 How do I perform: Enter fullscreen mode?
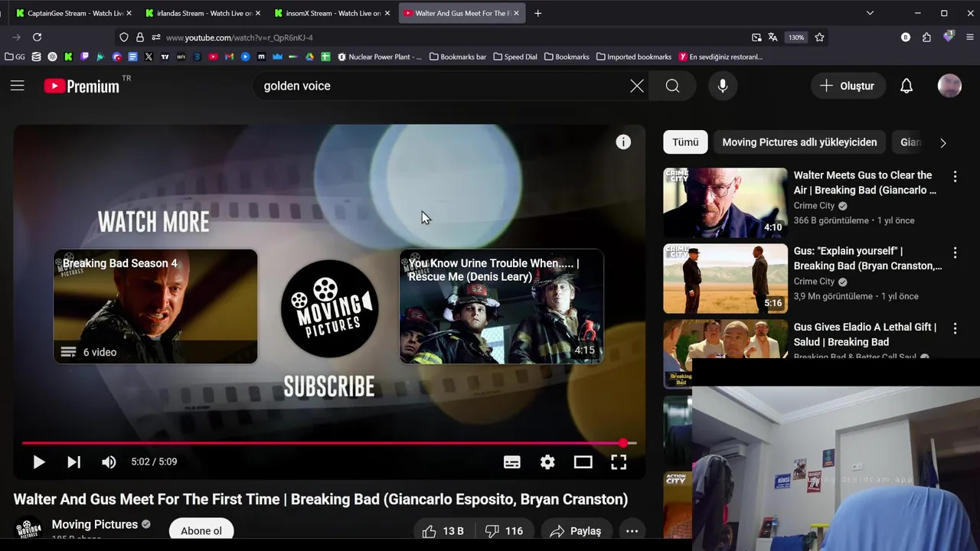point(619,461)
